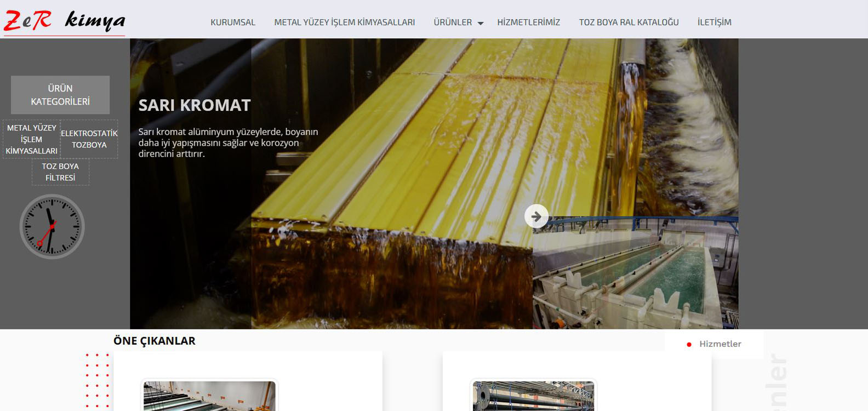Select TOZ BOYA FİLTRESİ category
The height and width of the screenshot is (411, 868).
point(60,172)
